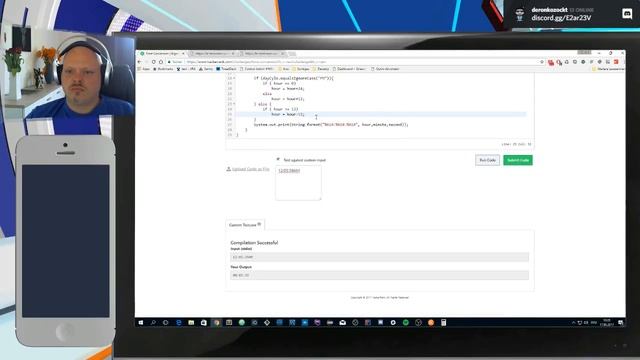Select the Custom Testcase tab

point(245,225)
